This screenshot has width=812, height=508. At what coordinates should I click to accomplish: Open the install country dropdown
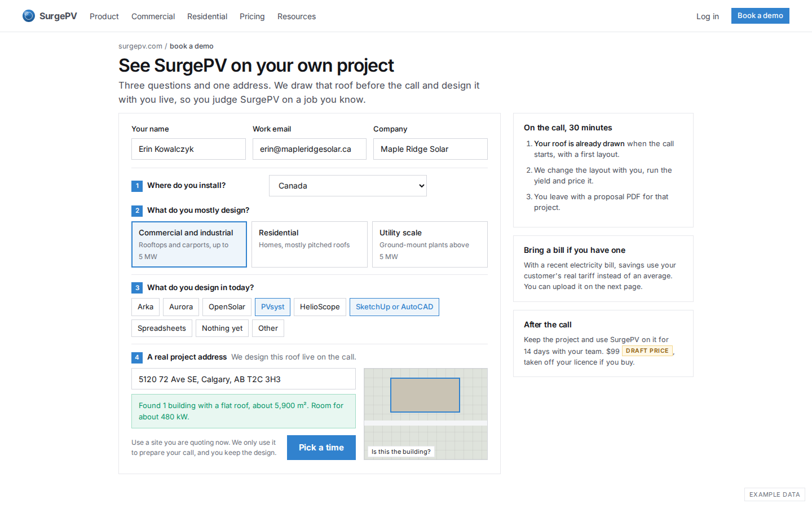tap(348, 186)
